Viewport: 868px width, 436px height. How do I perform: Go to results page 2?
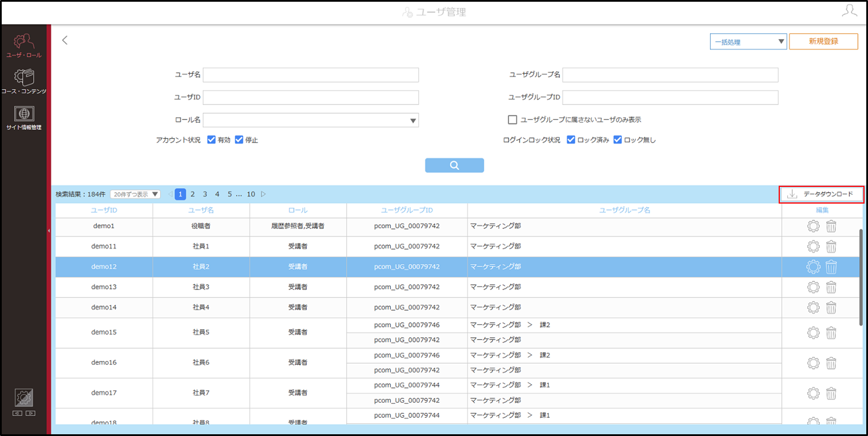click(x=193, y=194)
